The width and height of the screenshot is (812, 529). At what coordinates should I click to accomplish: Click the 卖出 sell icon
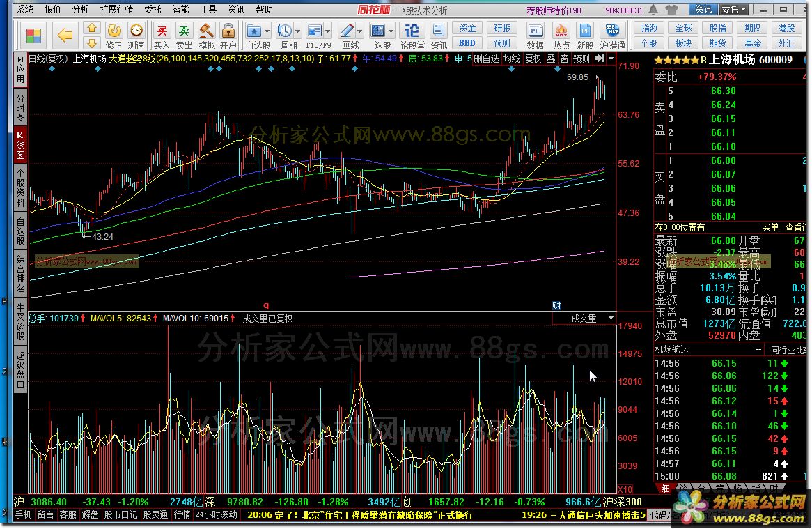point(184,36)
